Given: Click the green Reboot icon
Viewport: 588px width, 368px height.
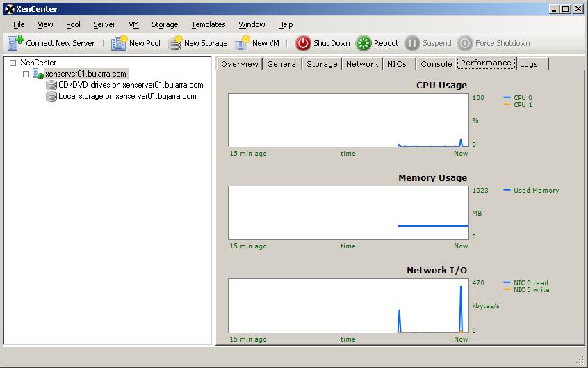Looking at the screenshot, I should click(x=364, y=43).
